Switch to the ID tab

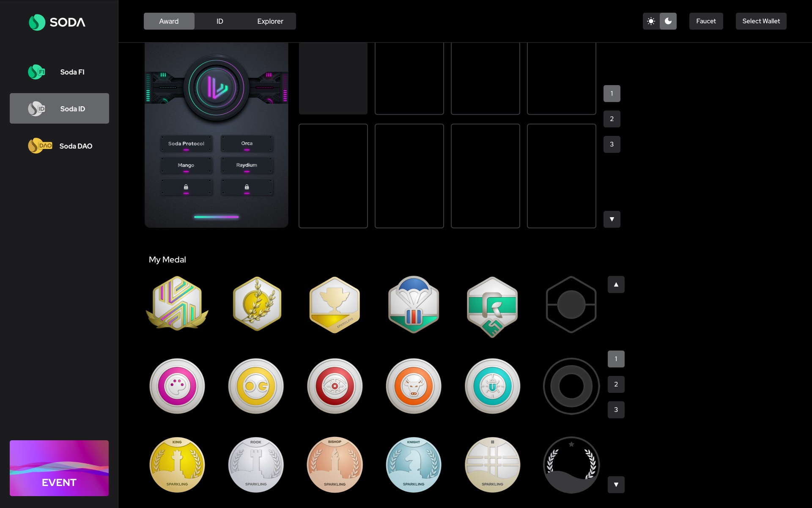[220, 21]
